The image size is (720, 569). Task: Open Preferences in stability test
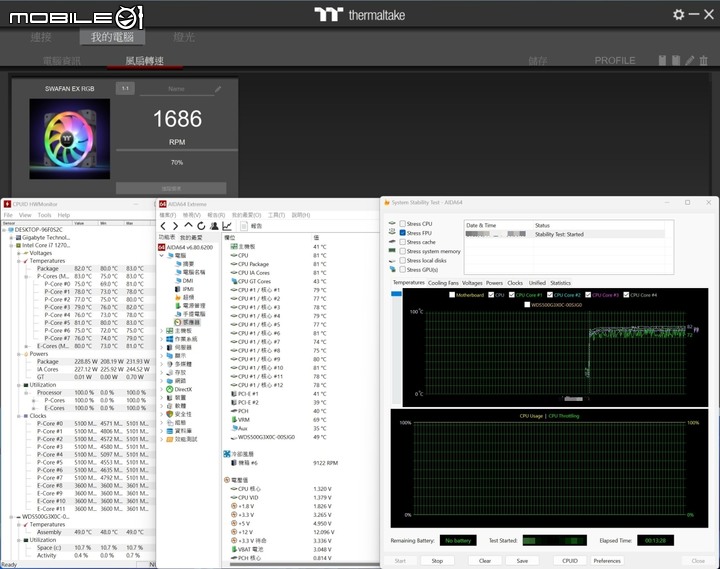607,561
